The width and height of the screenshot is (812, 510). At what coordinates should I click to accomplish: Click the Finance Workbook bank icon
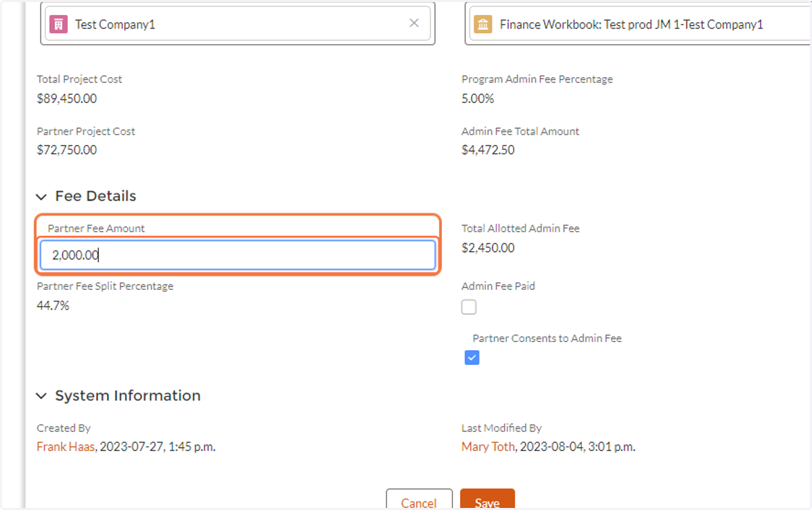(483, 24)
